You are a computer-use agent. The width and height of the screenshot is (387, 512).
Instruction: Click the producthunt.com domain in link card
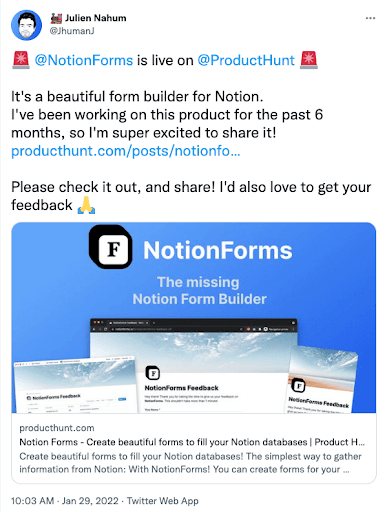pos(57,428)
